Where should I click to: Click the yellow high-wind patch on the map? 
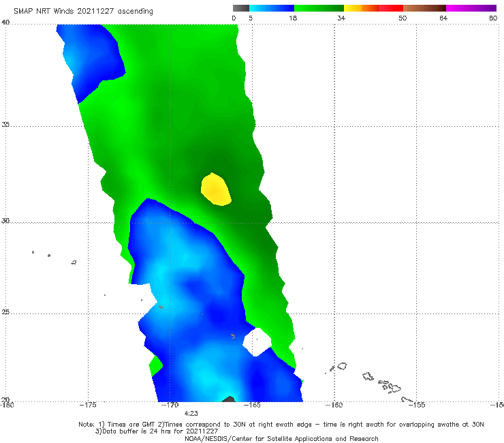[216, 189]
